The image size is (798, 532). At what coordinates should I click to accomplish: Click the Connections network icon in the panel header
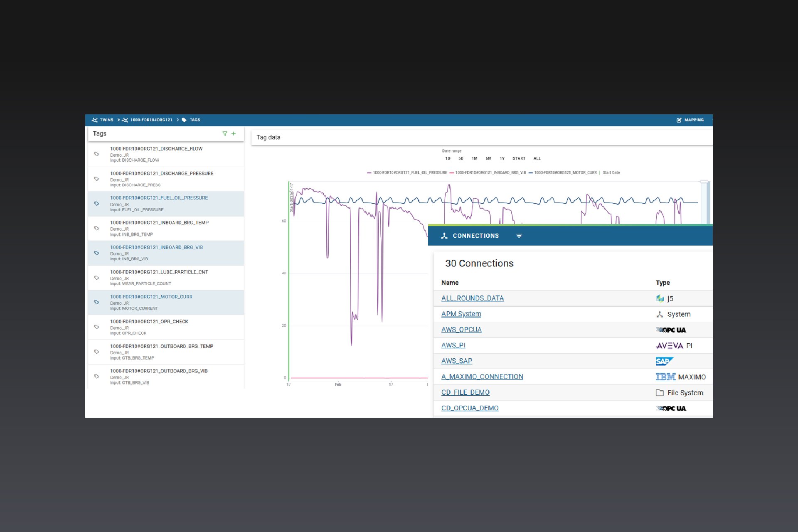[x=444, y=236]
